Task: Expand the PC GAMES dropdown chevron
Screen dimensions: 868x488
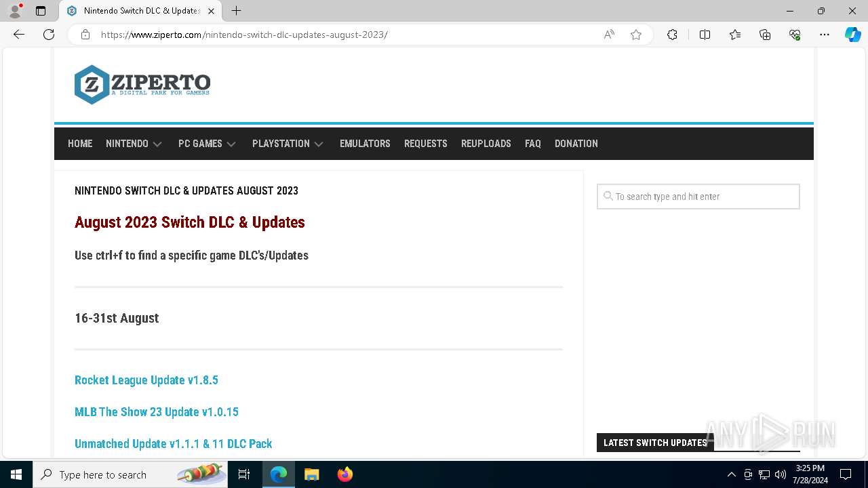Action: click(231, 144)
